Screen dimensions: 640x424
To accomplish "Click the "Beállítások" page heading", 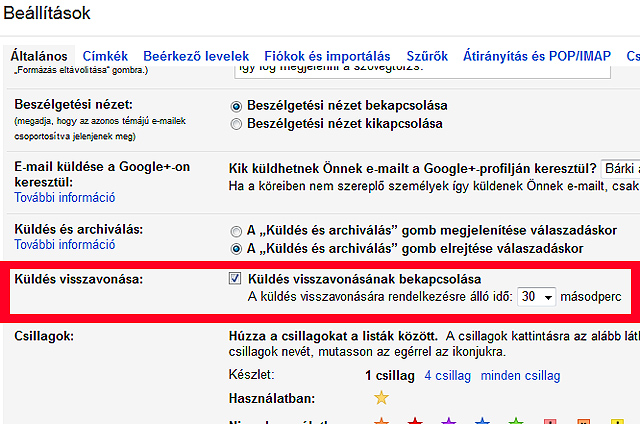I will point(47,13).
